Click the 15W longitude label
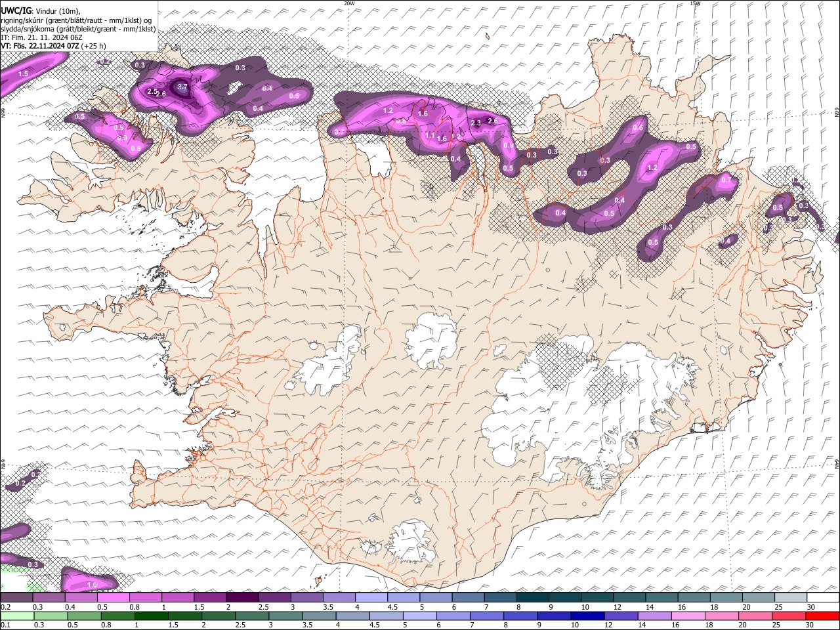Image resolution: width=840 pixels, height=630 pixels. point(695,3)
